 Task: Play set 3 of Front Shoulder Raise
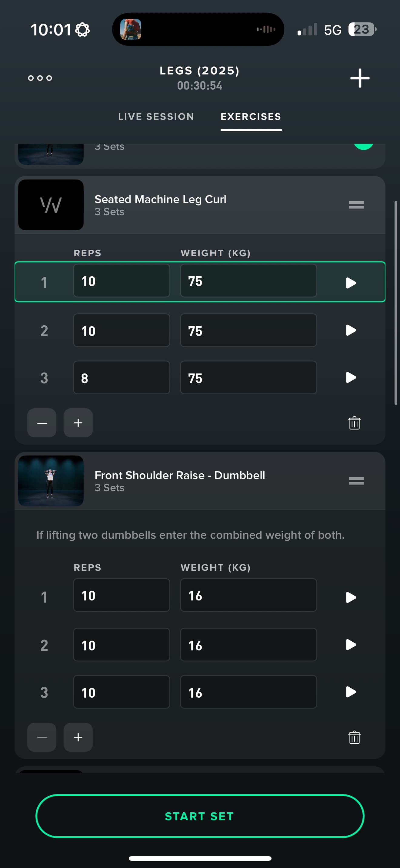click(351, 692)
